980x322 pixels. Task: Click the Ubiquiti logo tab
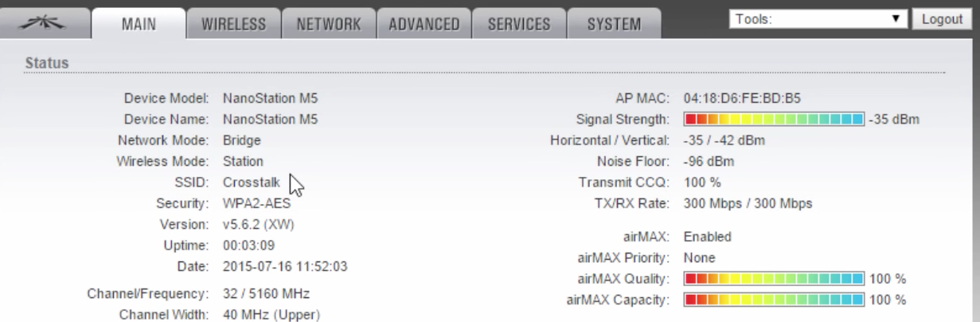pos(45,25)
